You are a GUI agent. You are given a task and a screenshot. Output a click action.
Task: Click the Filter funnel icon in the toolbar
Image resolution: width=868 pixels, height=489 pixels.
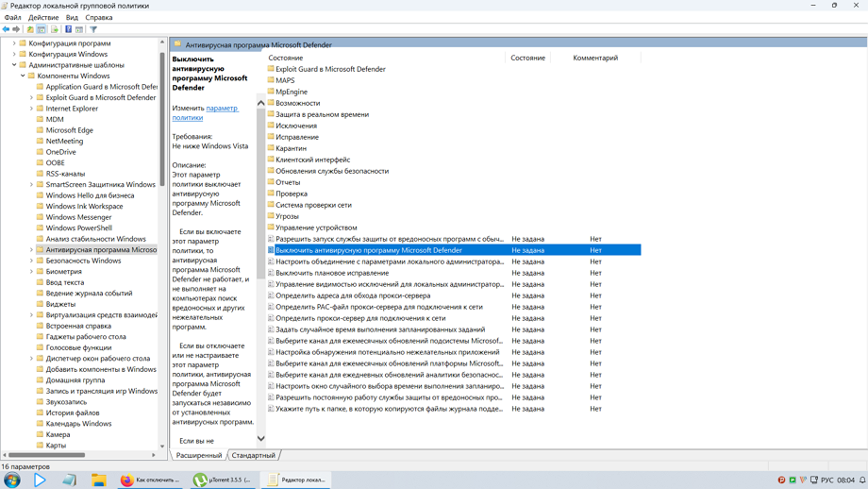93,29
